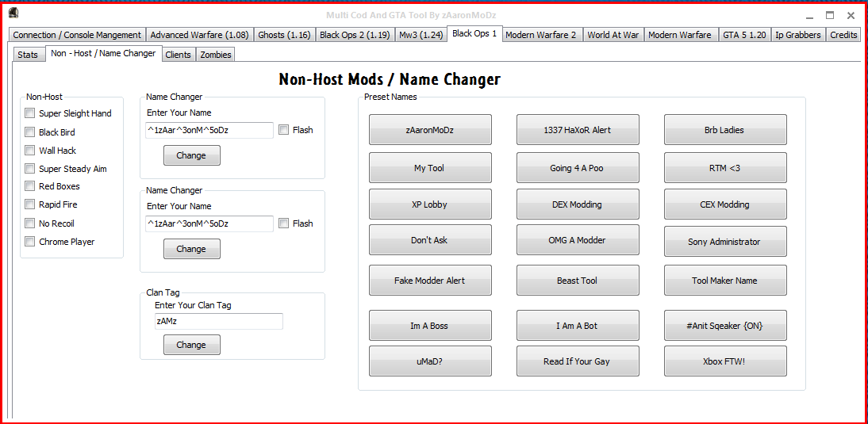Choose Don't Ask preset name
868x424 pixels.
(430, 240)
